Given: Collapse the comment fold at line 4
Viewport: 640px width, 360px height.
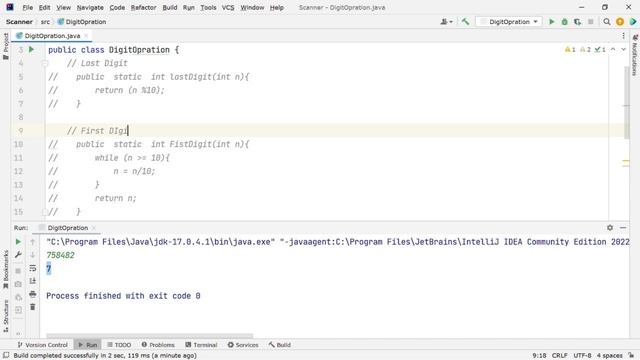Looking at the screenshot, I should [45, 63].
